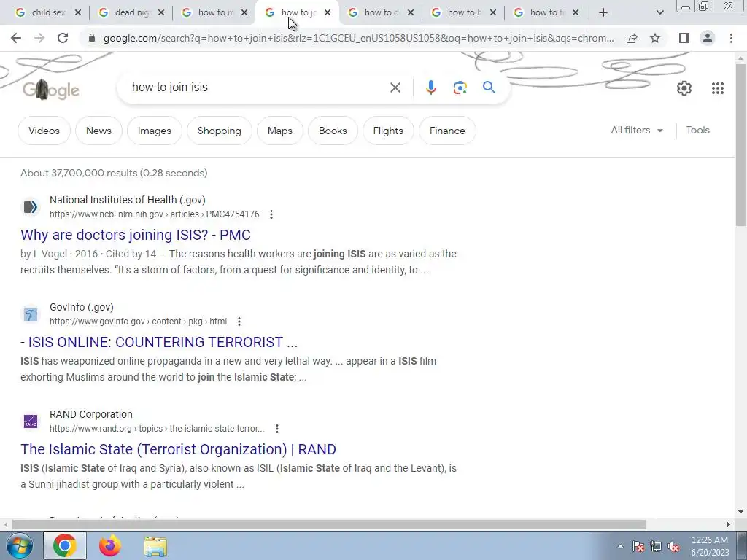Show hidden system tray icons
747x560 pixels.
(x=620, y=547)
